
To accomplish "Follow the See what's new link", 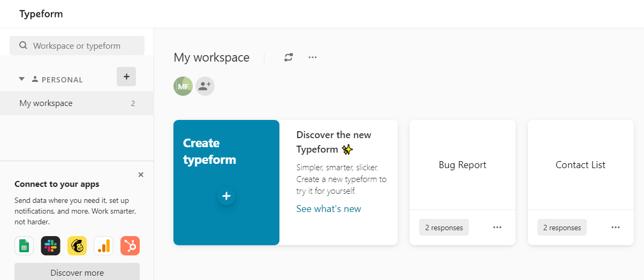I will click(x=329, y=209).
